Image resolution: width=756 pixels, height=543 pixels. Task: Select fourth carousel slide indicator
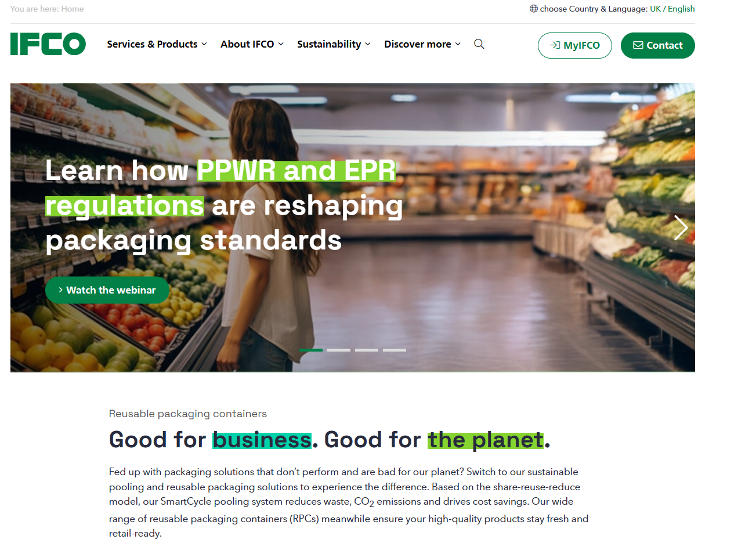[395, 350]
